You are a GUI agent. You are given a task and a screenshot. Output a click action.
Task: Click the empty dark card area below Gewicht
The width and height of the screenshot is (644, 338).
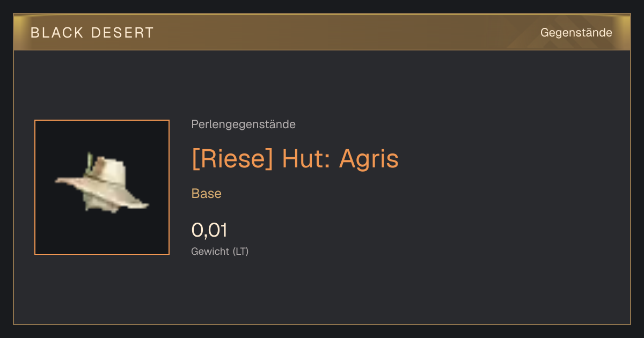coord(322,292)
